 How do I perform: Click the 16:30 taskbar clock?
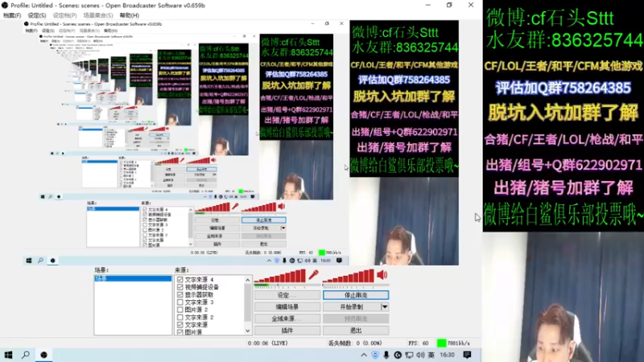(x=448, y=355)
